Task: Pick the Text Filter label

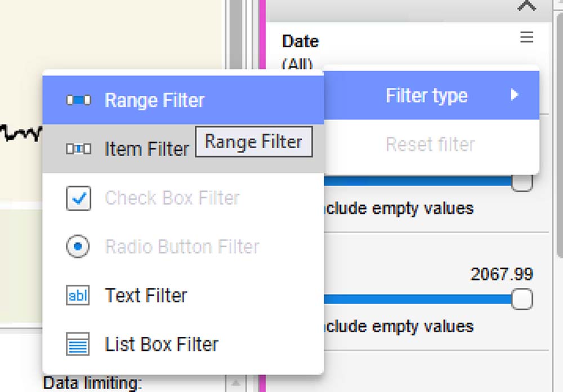Action: click(146, 295)
